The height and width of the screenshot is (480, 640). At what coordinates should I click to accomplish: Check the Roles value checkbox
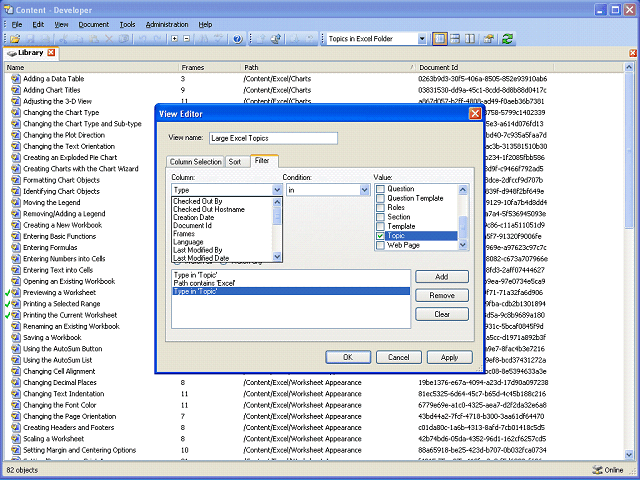[380, 207]
